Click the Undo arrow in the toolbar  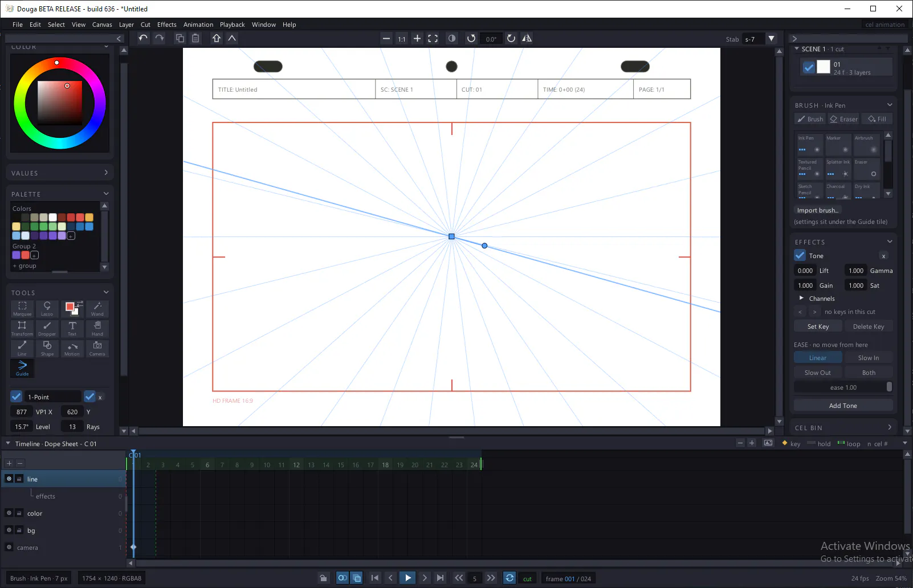click(x=143, y=38)
